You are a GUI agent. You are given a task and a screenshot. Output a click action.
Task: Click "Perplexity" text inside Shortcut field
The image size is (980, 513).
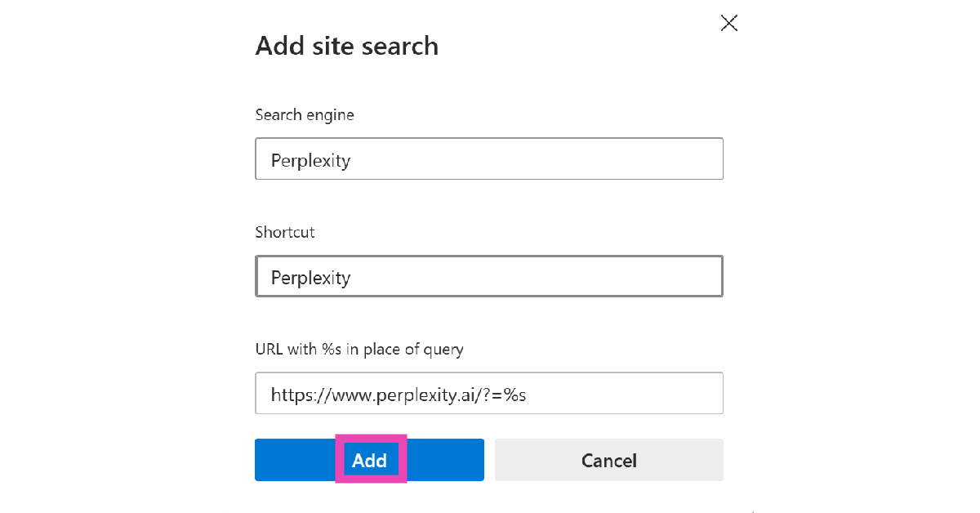click(x=310, y=278)
